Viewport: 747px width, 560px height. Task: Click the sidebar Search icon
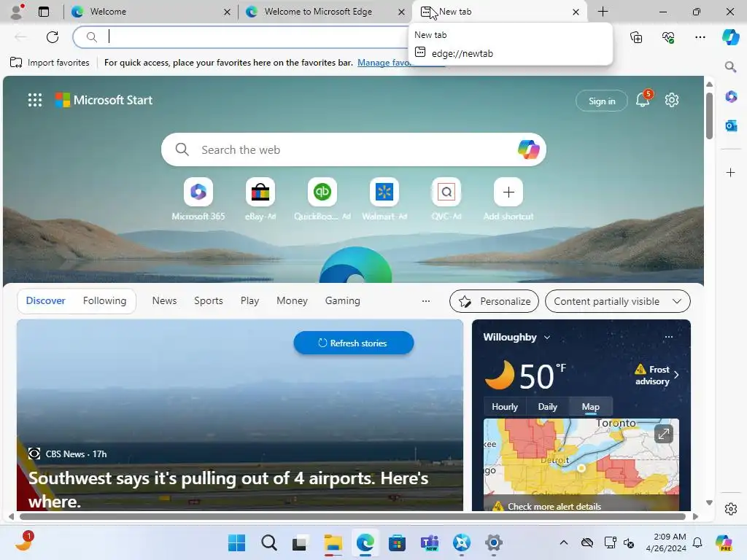(x=730, y=66)
